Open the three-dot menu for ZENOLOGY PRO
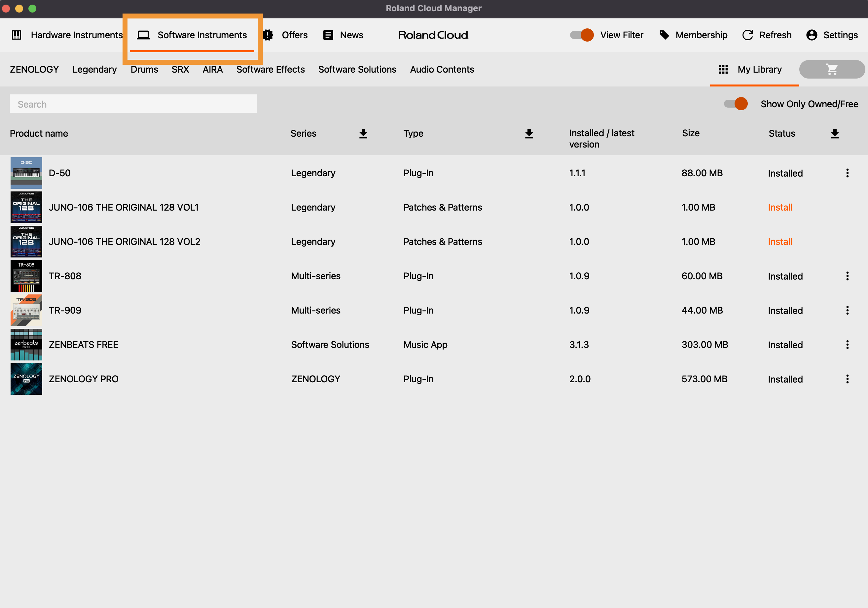 847,379
